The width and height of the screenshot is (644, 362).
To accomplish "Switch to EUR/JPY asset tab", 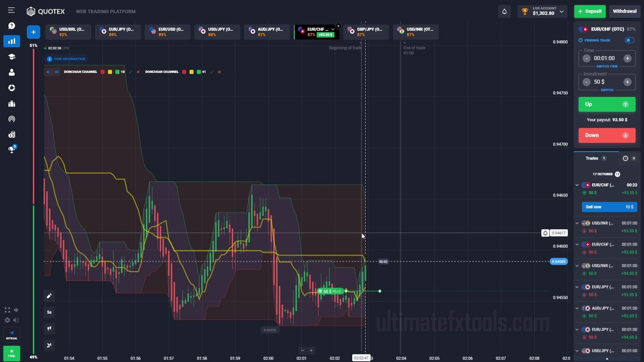I will tap(118, 32).
